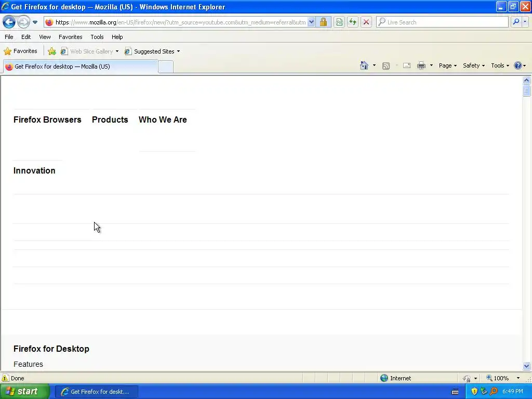Open the Favorites menu

70,37
